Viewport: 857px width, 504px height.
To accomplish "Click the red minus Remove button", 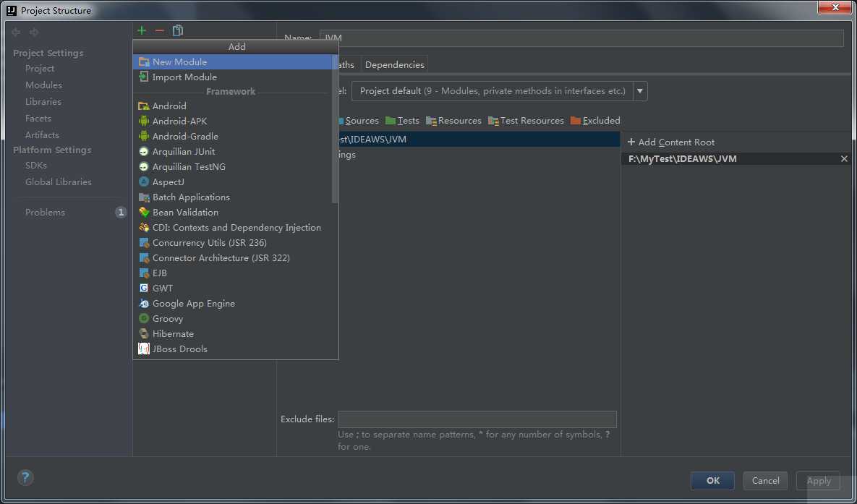I will click(160, 30).
